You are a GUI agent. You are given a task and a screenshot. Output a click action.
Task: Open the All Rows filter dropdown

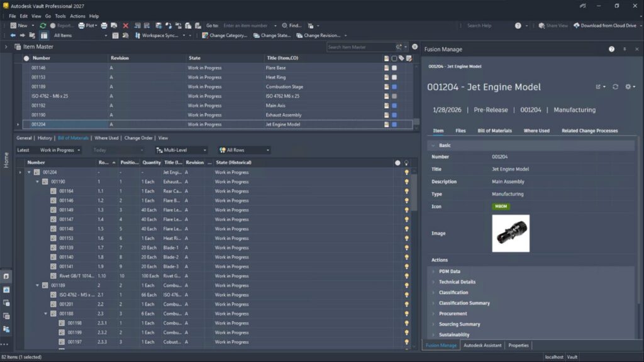244,150
